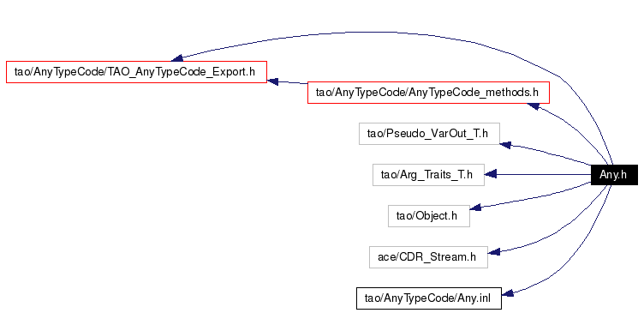Viewport: 644px width, 313px height.
Task: Select the tao/Pseudo_VarOut_T.h node
Action: point(429,134)
